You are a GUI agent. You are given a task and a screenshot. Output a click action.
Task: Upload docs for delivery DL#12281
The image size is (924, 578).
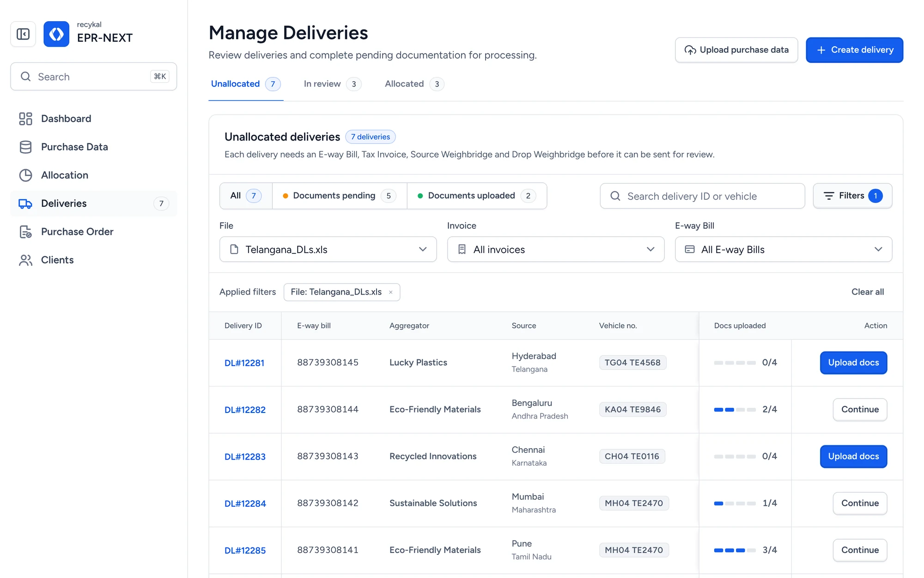(x=853, y=363)
